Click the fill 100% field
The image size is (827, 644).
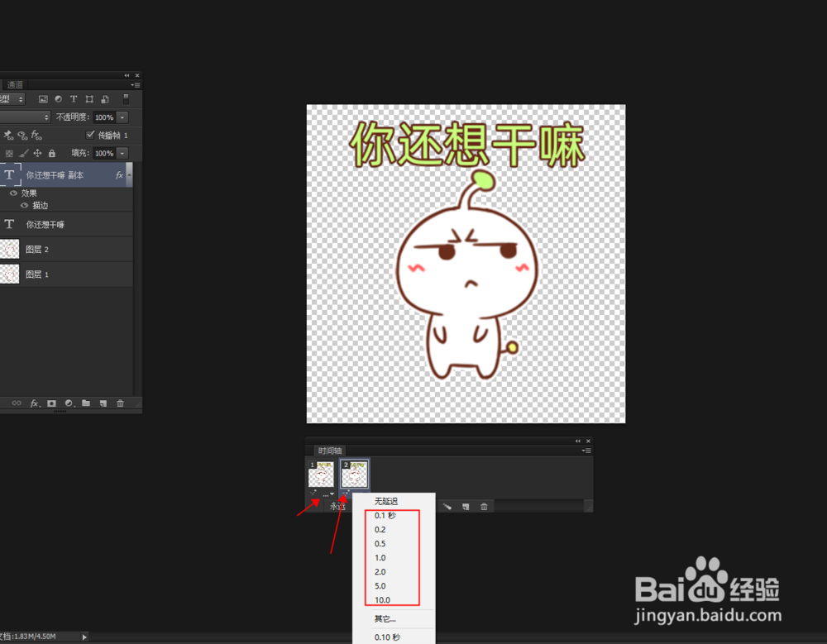click(104, 154)
